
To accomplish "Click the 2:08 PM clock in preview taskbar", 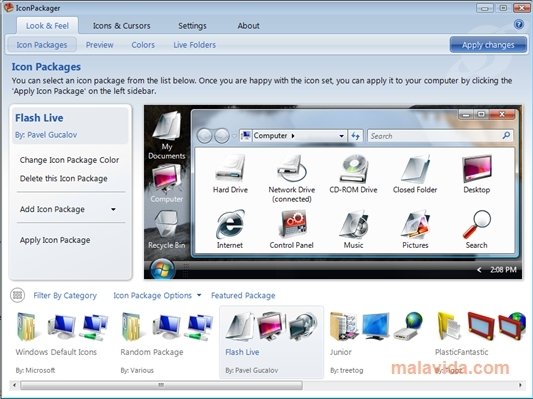I will [503, 270].
